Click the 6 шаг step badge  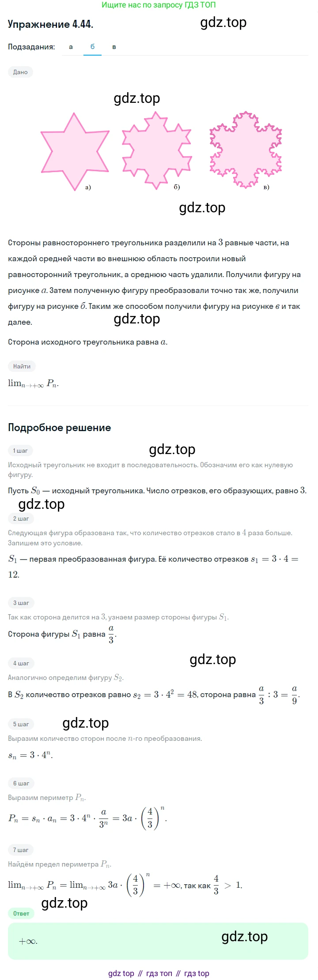[21, 783]
